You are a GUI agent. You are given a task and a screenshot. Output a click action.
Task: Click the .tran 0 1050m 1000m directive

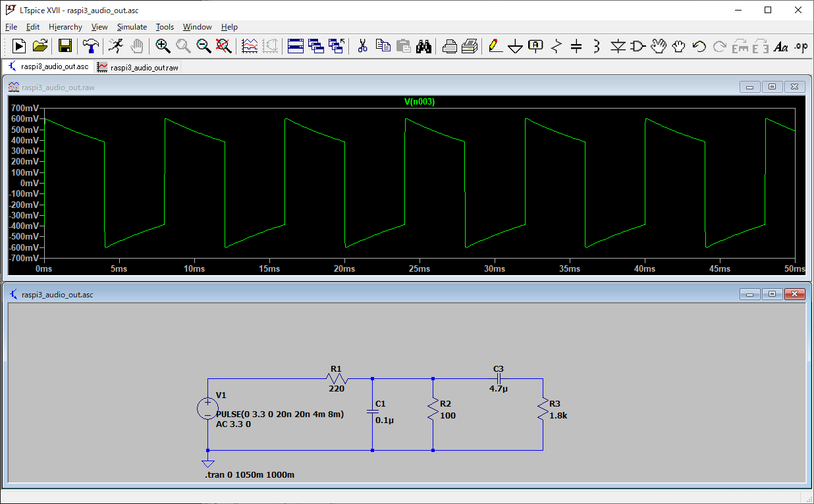[x=250, y=475]
